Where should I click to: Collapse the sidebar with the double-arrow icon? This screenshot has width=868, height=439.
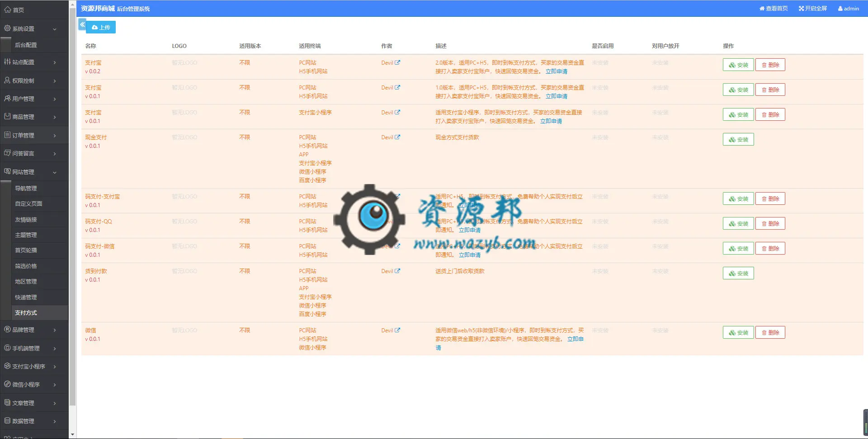[x=82, y=24]
